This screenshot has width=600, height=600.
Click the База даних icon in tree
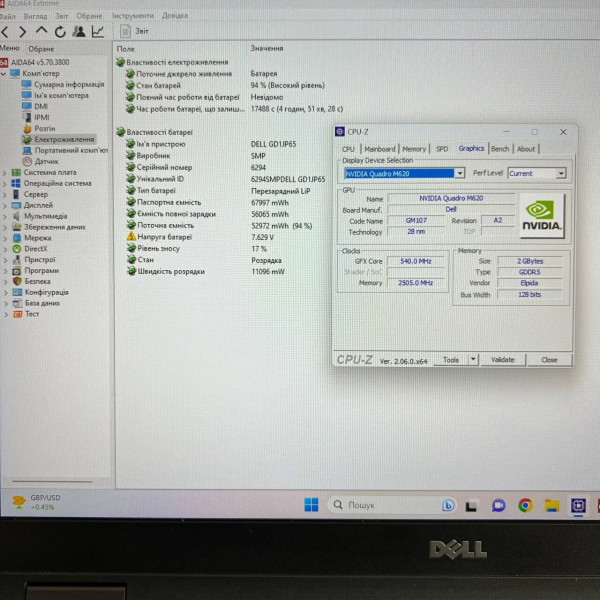point(17,303)
